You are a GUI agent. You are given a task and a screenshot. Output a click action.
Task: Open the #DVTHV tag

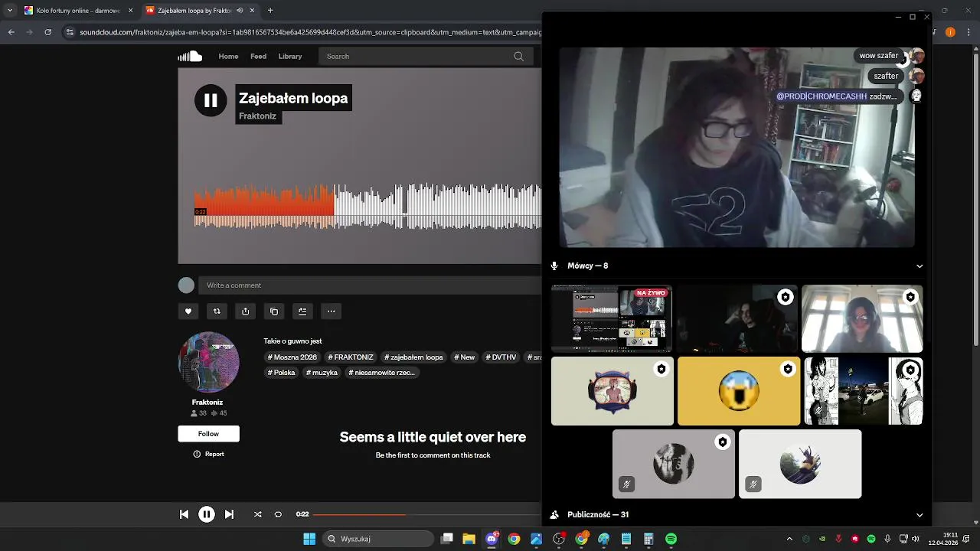[x=501, y=357]
